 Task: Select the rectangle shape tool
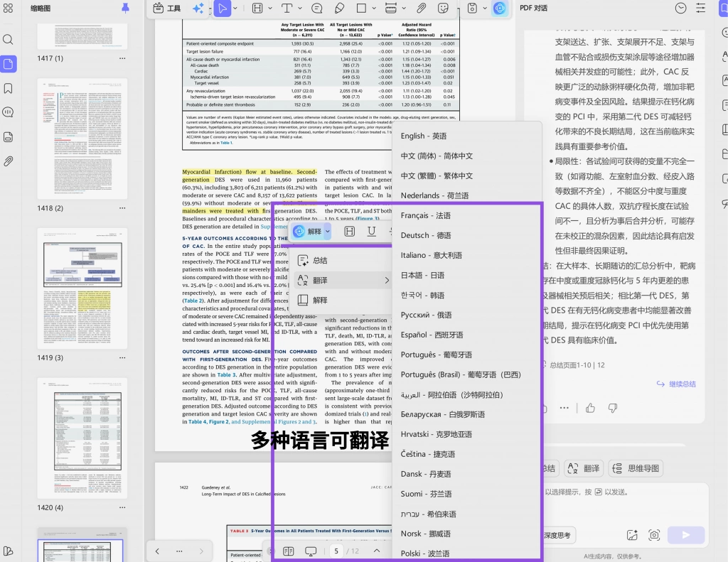pos(361,9)
